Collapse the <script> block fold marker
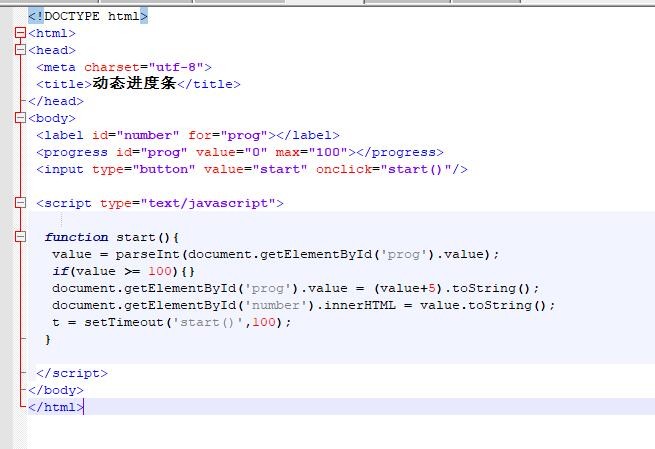Image resolution: width=655 pixels, height=449 pixels. (20, 203)
